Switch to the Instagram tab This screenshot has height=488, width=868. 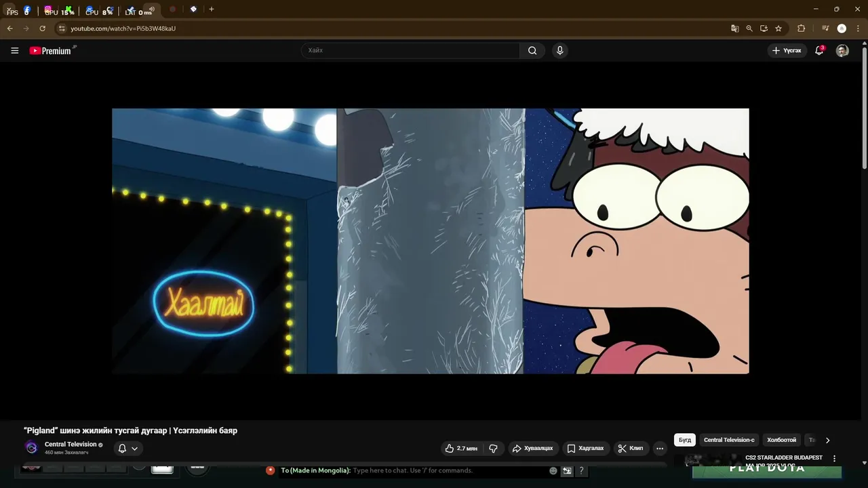click(48, 10)
